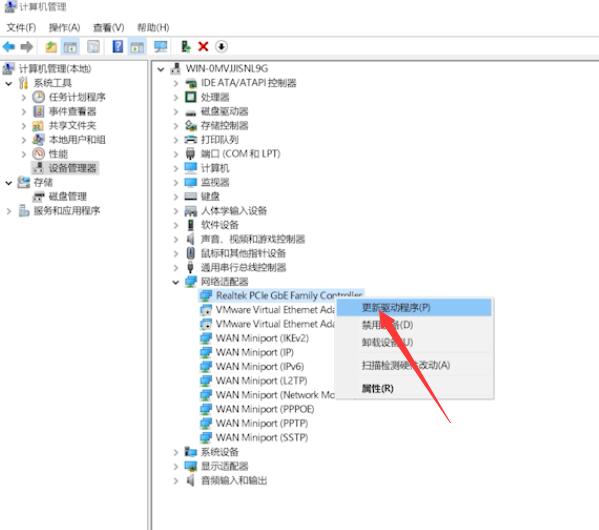Viewport: 599px width, 530px height.
Task: Collapse the WIN-0MVJJISNL9G root node
Action: tap(161, 69)
